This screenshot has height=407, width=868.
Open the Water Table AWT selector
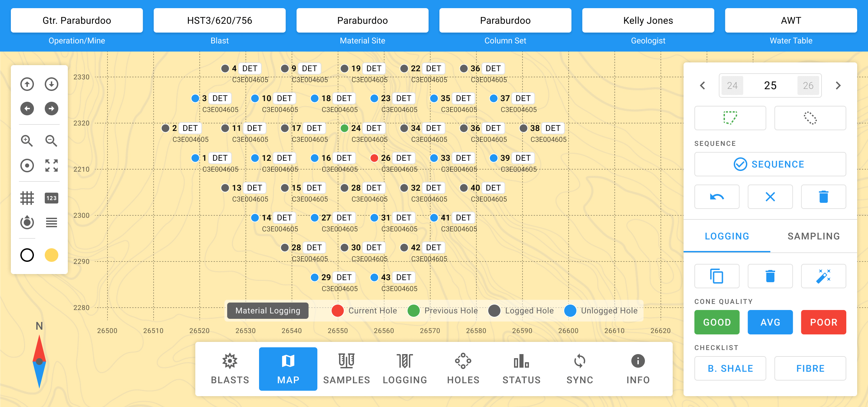pyautogui.click(x=791, y=20)
